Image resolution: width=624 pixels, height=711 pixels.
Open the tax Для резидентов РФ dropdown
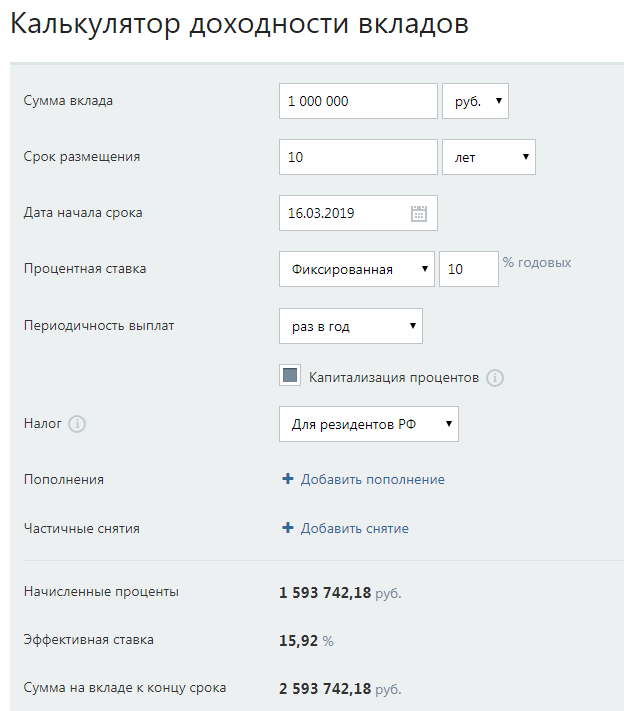368,424
